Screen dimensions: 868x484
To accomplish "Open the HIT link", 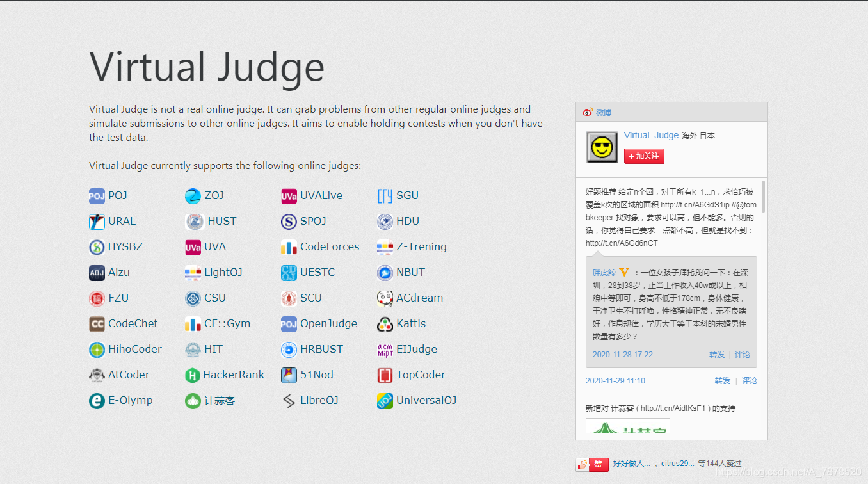I will coord(213,349).
